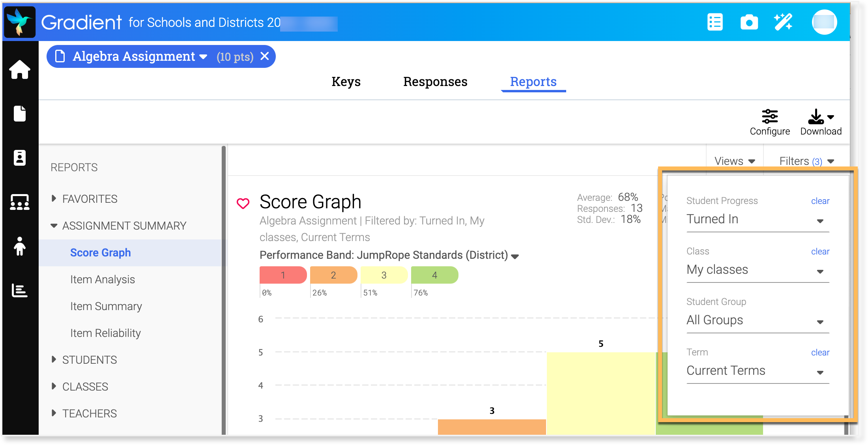
Task: Click the ID badge roster sidebar icon
Action: [x=20, y=158]
